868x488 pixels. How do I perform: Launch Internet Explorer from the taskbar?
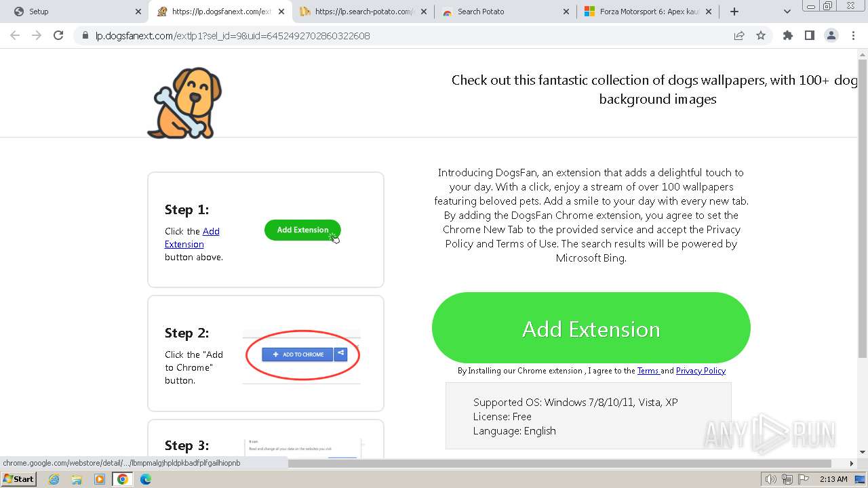[x=54, y=479]
